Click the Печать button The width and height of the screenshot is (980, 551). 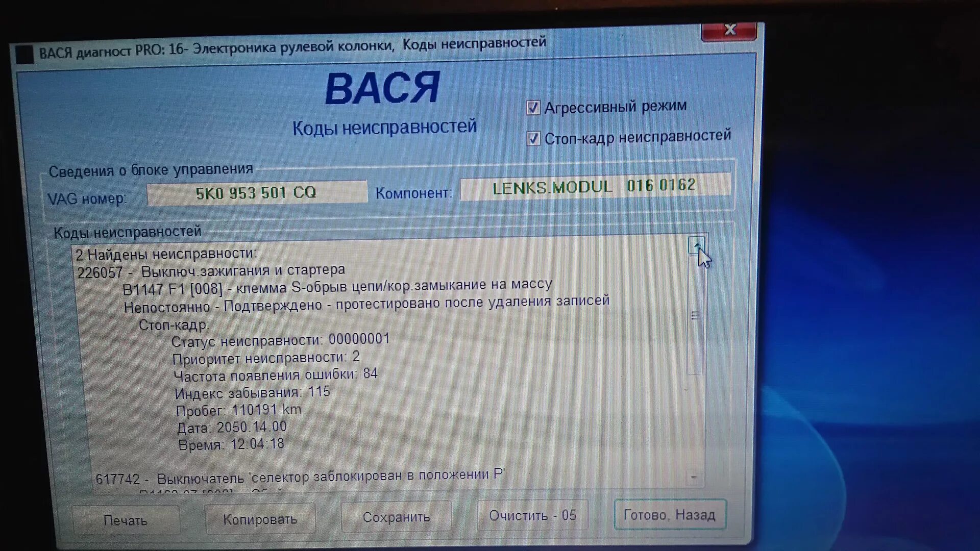[x=126, y=520]
